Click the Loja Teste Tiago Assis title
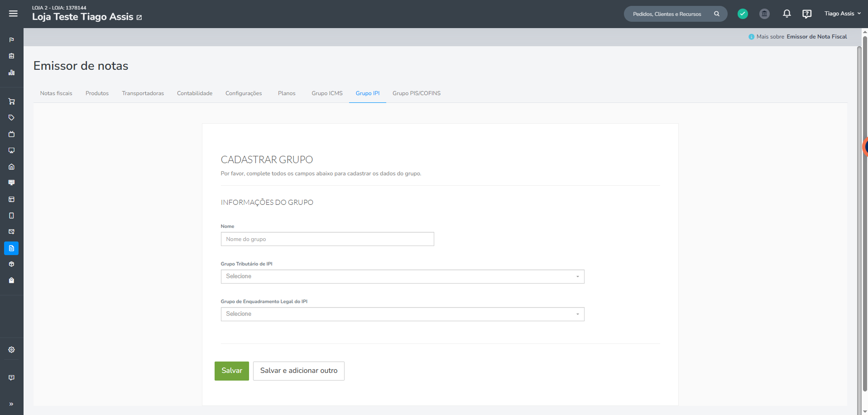The width and height of the screenshot is (868, 415). [x=82, y=17]
